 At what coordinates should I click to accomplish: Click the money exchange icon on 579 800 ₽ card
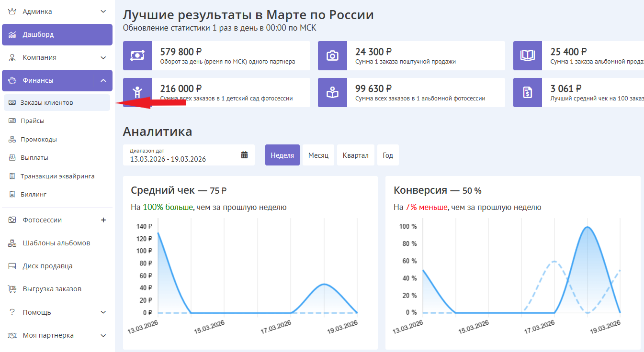pos(137,56)
